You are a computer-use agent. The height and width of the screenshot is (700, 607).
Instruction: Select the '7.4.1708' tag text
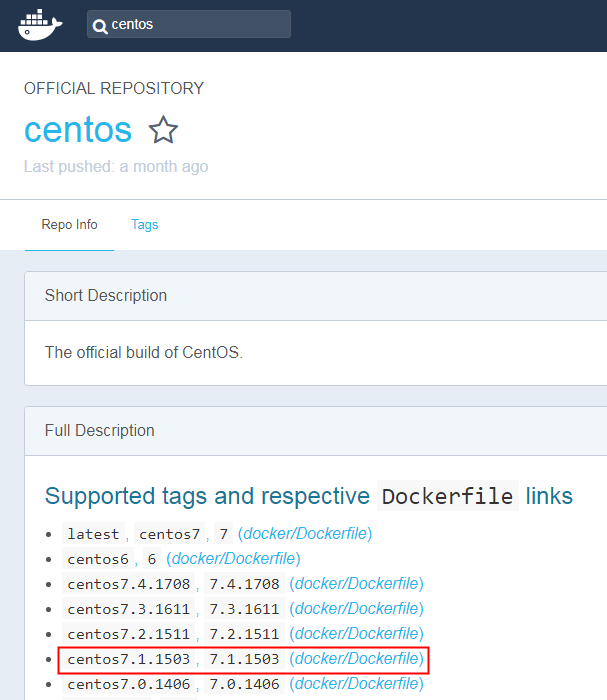point(244,584)
